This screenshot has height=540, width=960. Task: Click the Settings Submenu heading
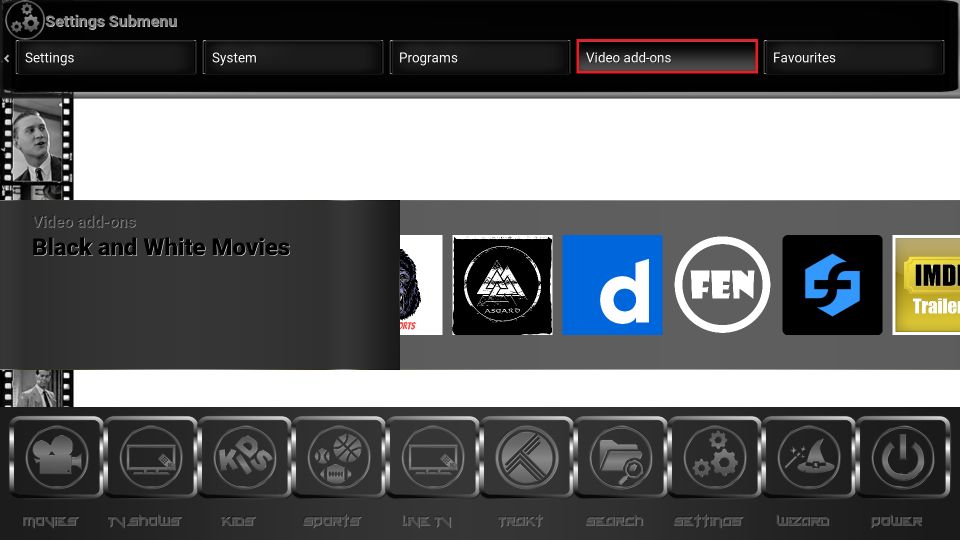point(111,21)
